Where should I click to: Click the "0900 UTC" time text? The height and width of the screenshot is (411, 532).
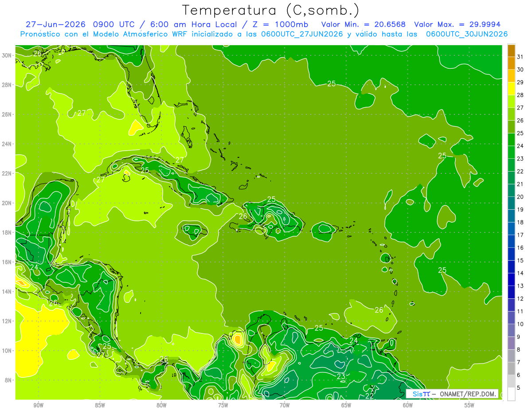[x=115, y=24]
